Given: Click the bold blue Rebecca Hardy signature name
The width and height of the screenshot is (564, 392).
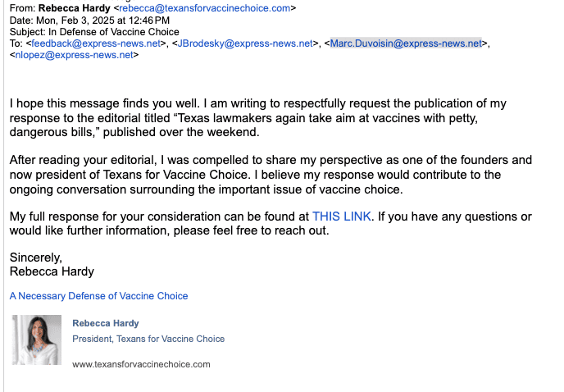Looking at the screenshot, I should (106, 323).
